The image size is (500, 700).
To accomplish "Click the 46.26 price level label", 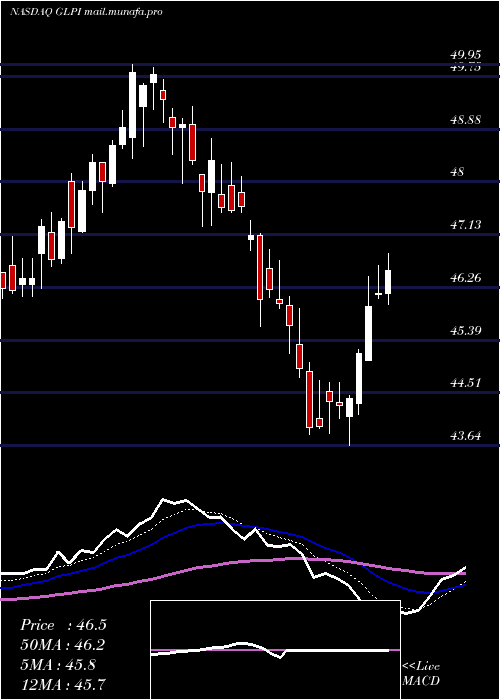I will (466, 278).
